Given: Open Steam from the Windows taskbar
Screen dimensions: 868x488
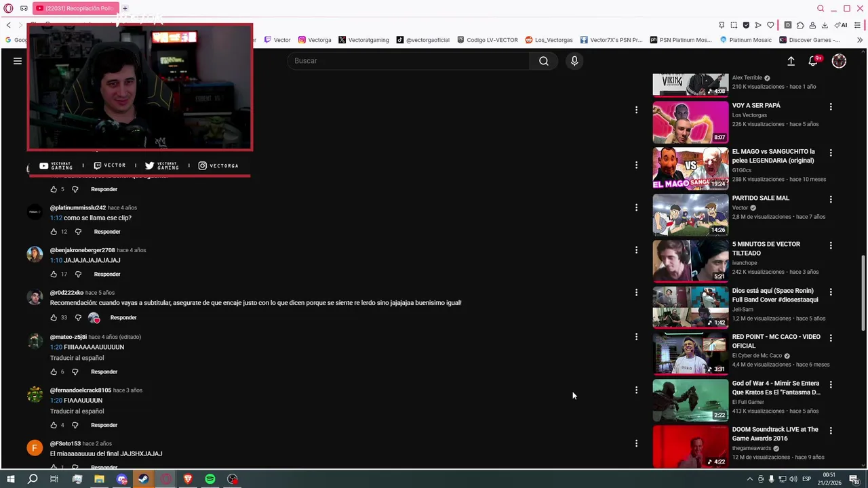Looking at the screenshot, I should click(x=143, y=479).
